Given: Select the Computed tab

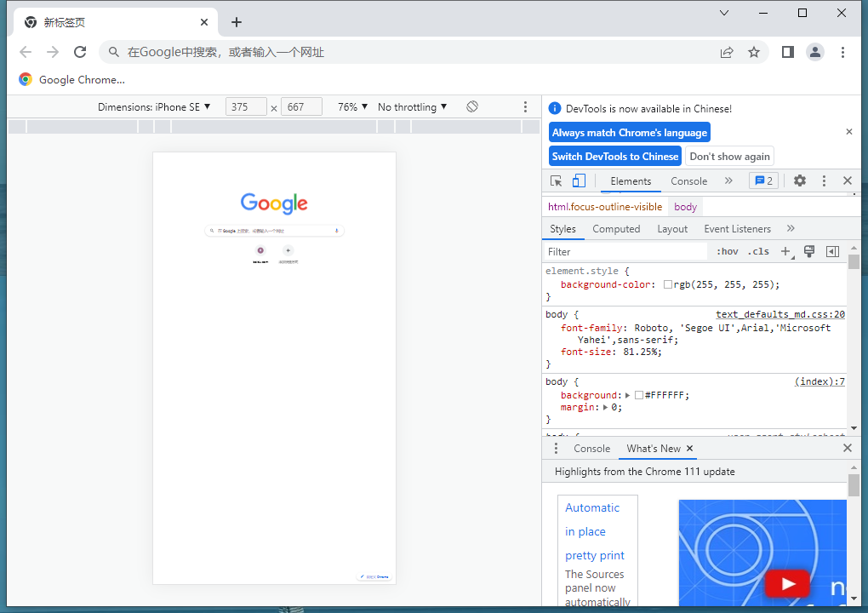Looking at the screenshot, I should coord(616,229).
